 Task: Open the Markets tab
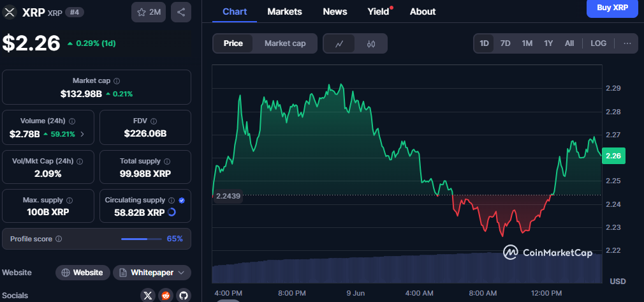pyautogui.click(x=284, y=11)
